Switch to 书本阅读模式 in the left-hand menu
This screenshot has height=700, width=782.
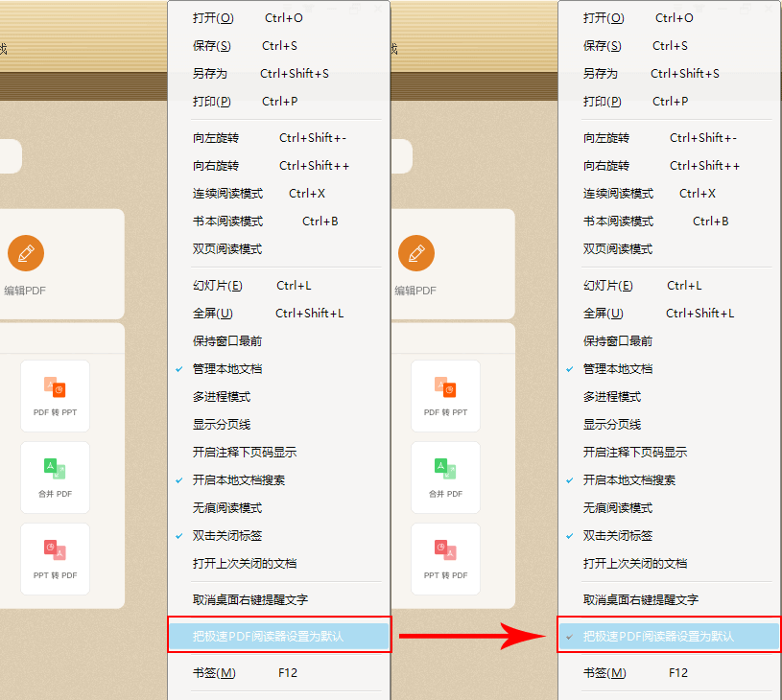279,222
